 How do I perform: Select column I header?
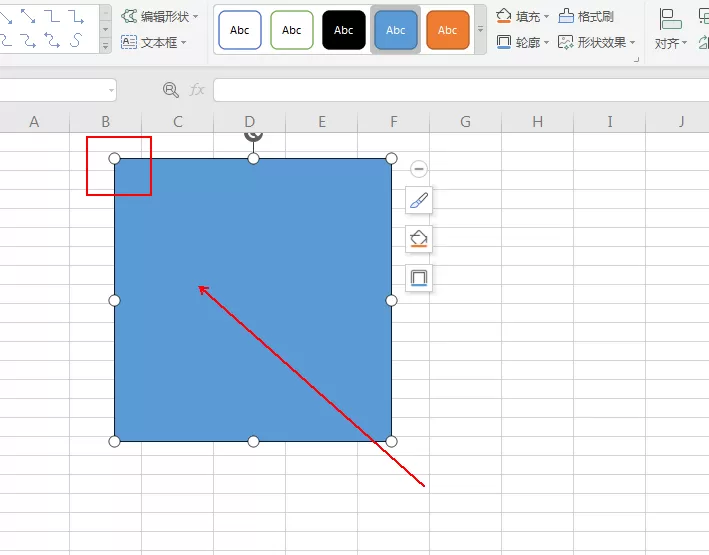pyautogui.click(x=610, y=122)
